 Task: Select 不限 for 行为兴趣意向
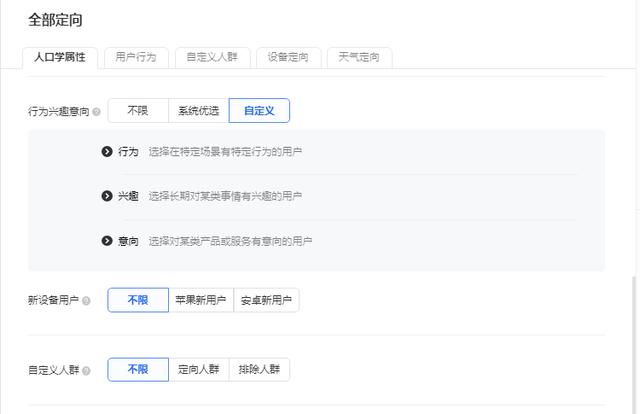pyautogui.click(x=138, y=111)
